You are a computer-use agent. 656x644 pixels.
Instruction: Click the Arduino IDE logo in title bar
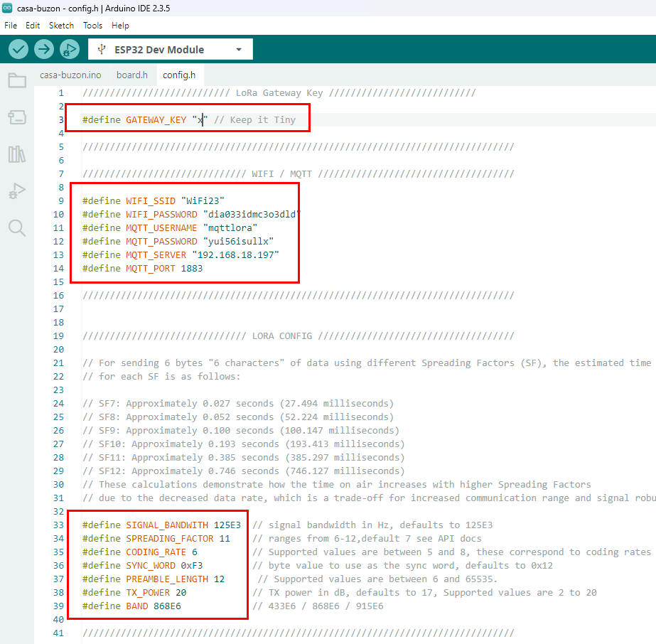pyautogui.click(x=8, y=8)
